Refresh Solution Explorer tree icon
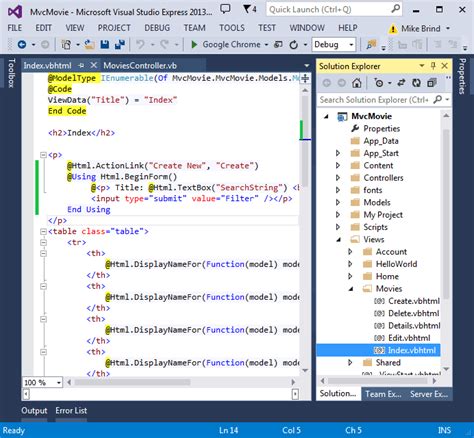This screenshot has width=474, height=438. coord(416,83)
